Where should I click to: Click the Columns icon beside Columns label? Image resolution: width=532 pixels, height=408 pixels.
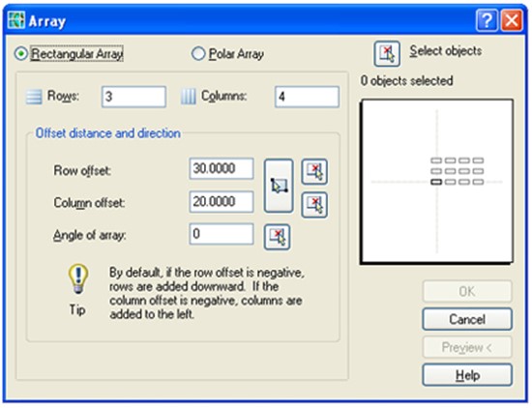(189, 97)
